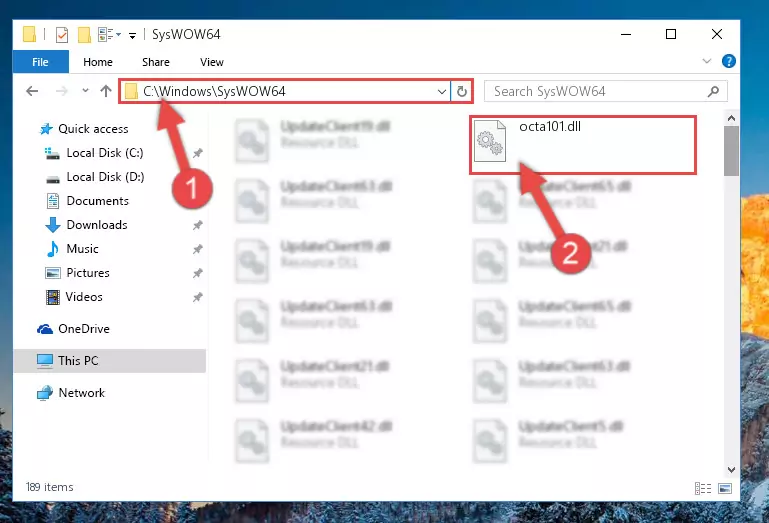This screenshot has height=523, width=769.
Task: Click the pin icon next to Downloads
Action: point(197,225)
